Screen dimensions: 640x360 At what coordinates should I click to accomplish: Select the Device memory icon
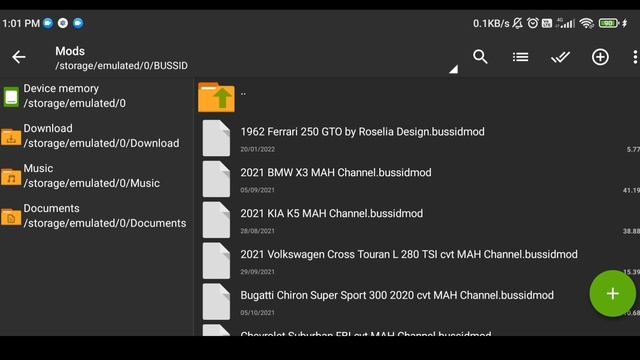(11, 97)
